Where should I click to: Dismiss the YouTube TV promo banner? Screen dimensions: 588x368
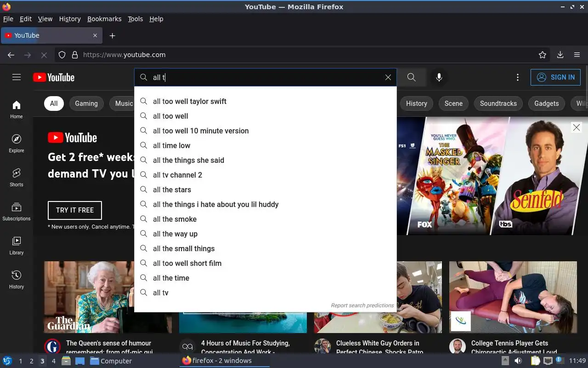click(577, 127)
